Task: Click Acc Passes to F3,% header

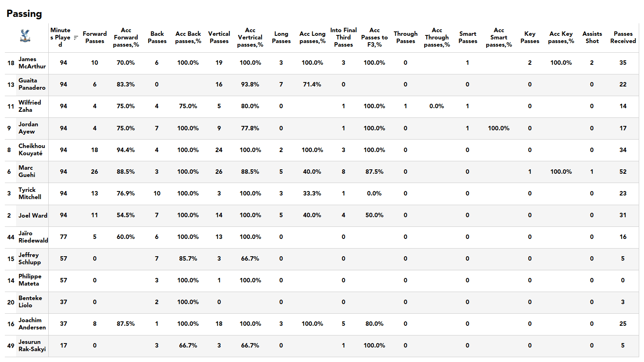Action: 374,37
